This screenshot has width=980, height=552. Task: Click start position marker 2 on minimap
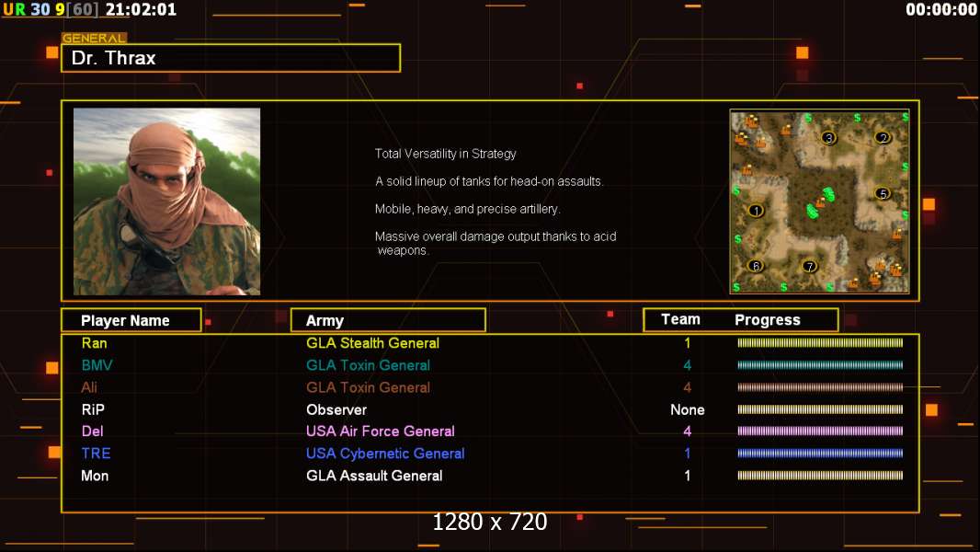point(883,137)
